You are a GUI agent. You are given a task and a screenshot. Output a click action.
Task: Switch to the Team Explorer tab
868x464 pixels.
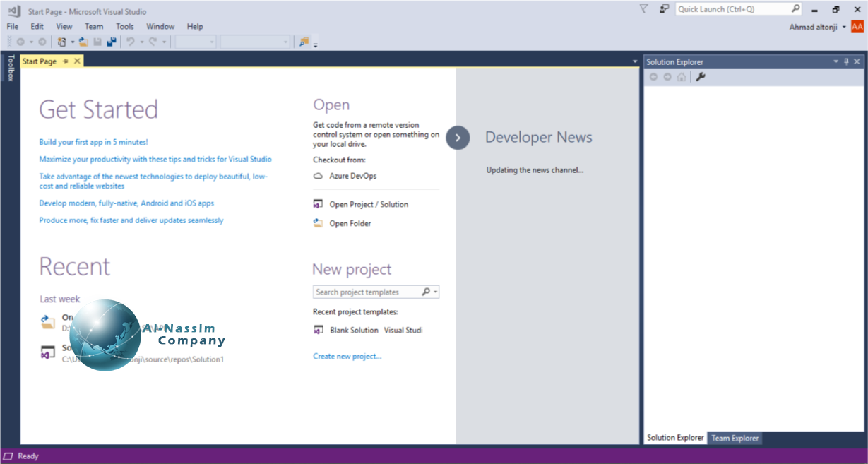735,438
